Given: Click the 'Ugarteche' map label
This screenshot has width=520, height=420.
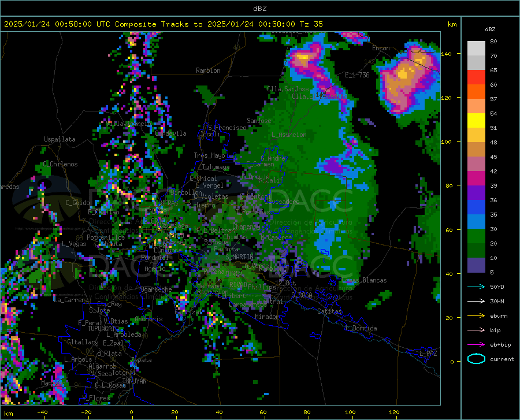Looking at the screenshot, I should (x=156, y=289).
